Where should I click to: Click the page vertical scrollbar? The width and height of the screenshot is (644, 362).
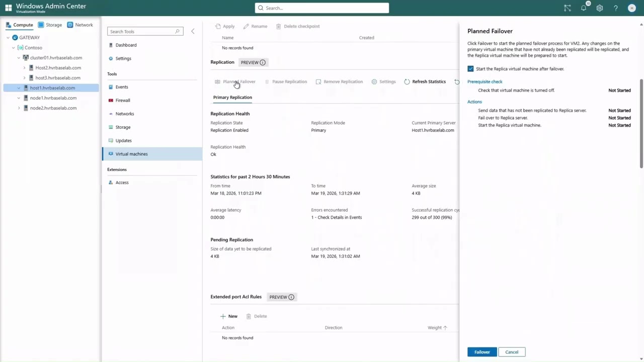(641, 123)
